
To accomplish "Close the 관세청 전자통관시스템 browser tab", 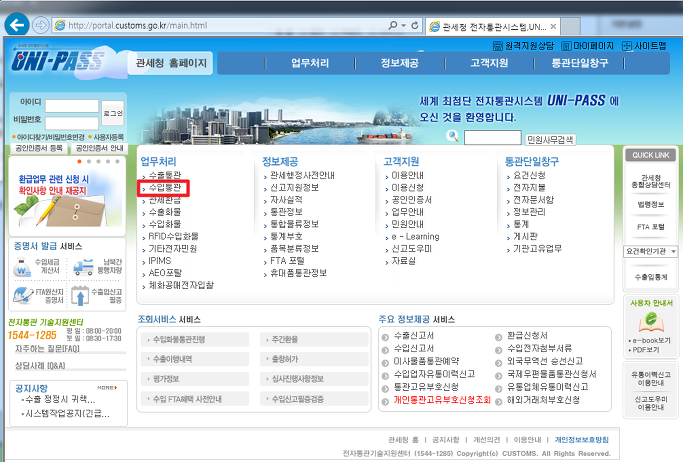I will 553,27.
